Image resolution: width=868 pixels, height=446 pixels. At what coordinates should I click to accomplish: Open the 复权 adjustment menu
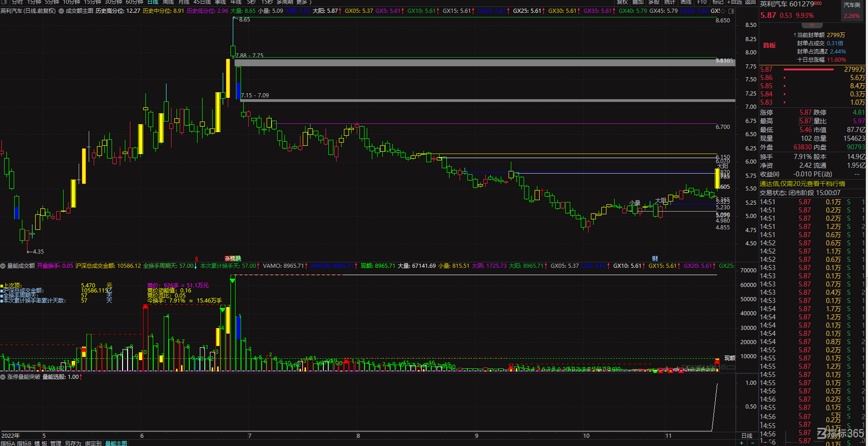(622, 2)
